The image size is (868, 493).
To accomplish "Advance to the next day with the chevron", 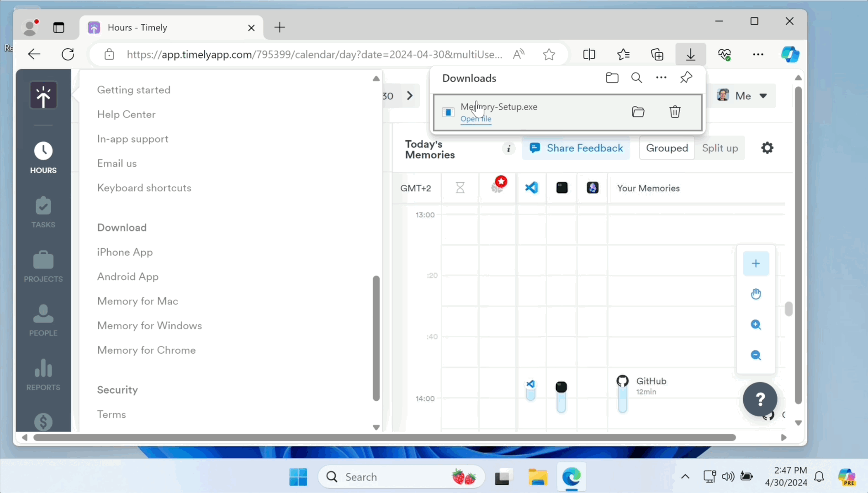I will [410, 96].
